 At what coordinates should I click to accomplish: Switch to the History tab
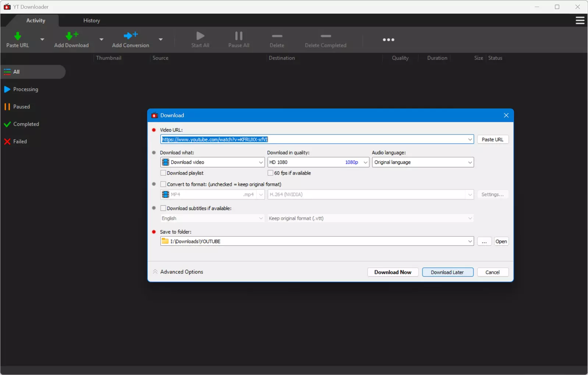point(92,21)
